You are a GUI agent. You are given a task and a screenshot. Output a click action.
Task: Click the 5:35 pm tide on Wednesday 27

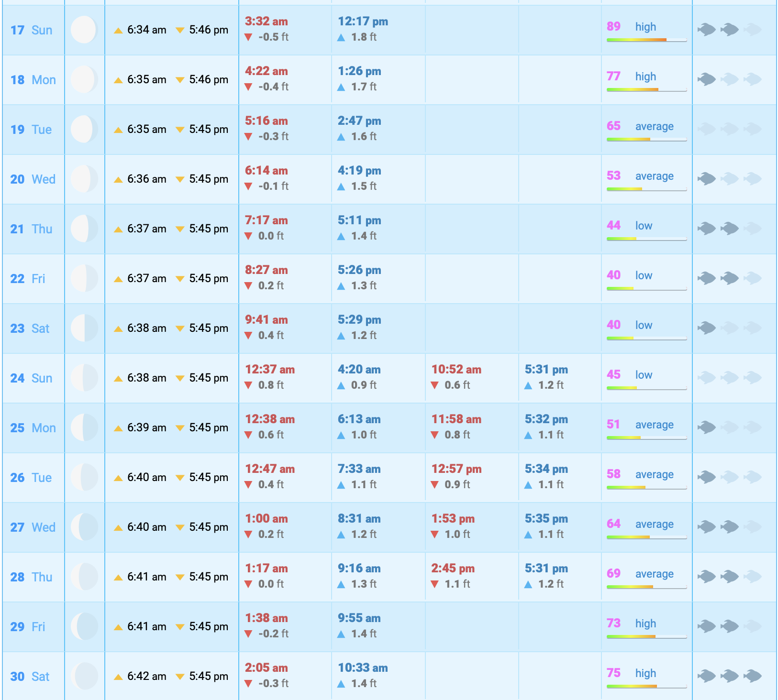(546, 519)
